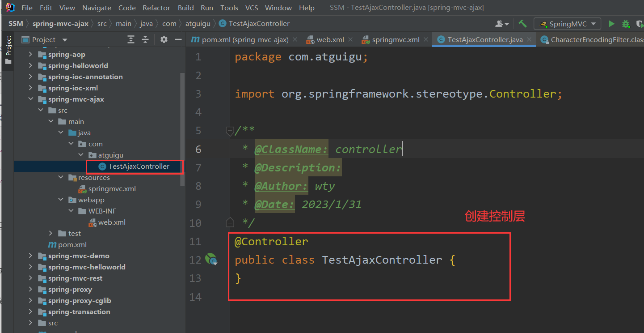Viewport: 644px width, 333px height.
Task: Hide the Project tool window
Action: (178, 39)
